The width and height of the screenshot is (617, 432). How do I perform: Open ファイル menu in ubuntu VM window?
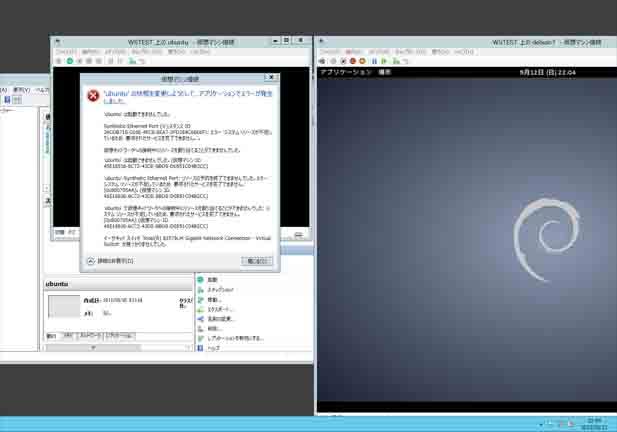(65, 52)
